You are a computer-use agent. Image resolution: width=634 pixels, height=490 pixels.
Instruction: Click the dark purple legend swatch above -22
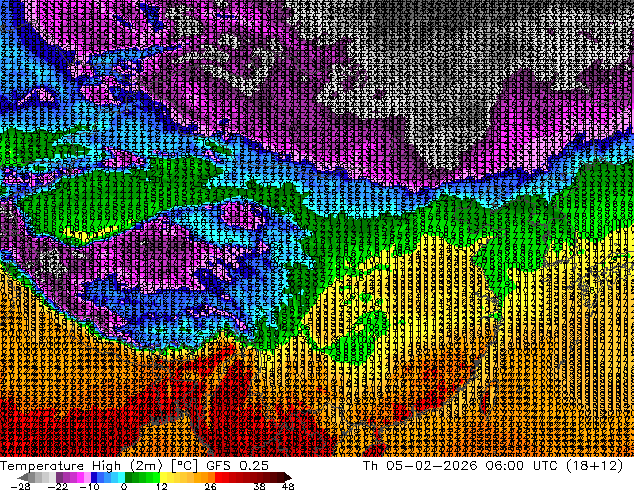[x=59, y=477]
